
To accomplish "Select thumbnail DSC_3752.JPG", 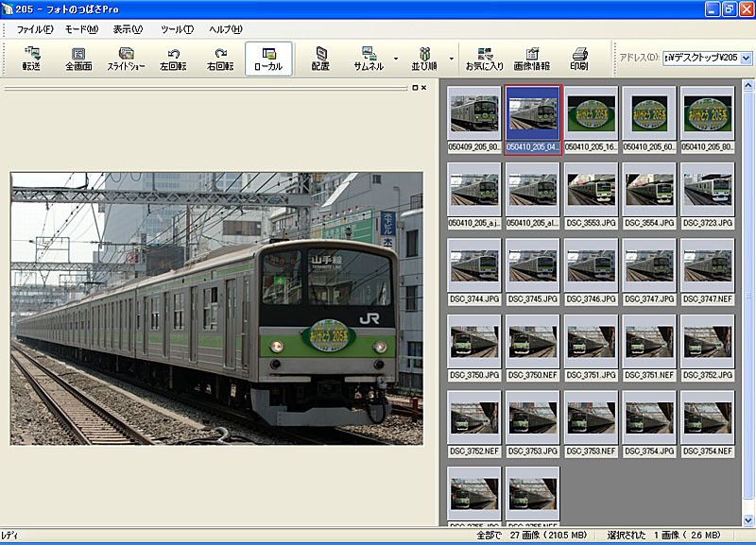I will tap(707, 348).
